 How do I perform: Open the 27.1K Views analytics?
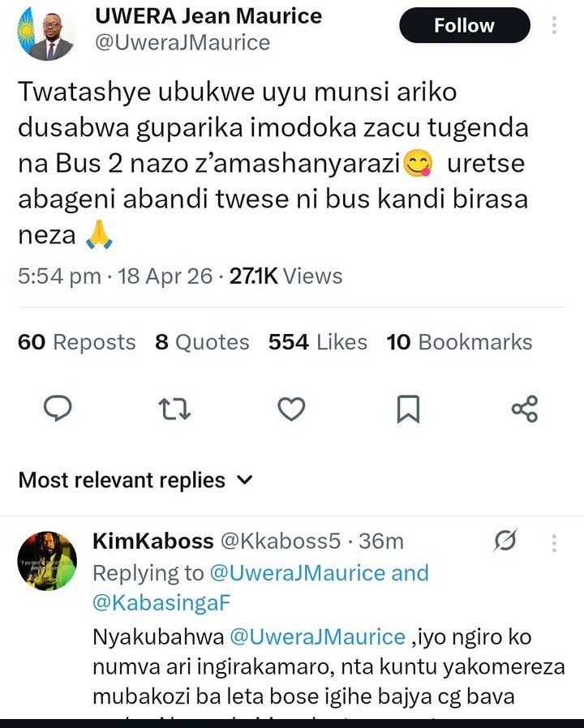click(286, 276)
